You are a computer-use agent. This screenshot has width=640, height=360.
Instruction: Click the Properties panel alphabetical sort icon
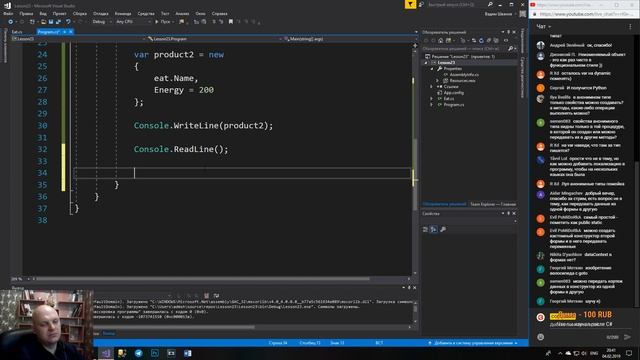(434, 229)
